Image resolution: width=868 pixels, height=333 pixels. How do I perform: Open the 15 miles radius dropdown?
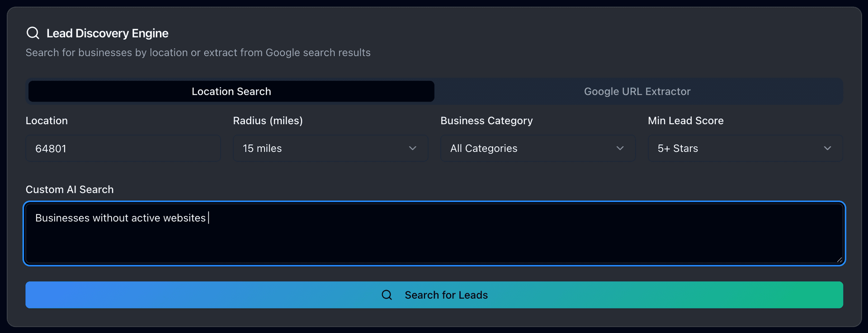330,148
